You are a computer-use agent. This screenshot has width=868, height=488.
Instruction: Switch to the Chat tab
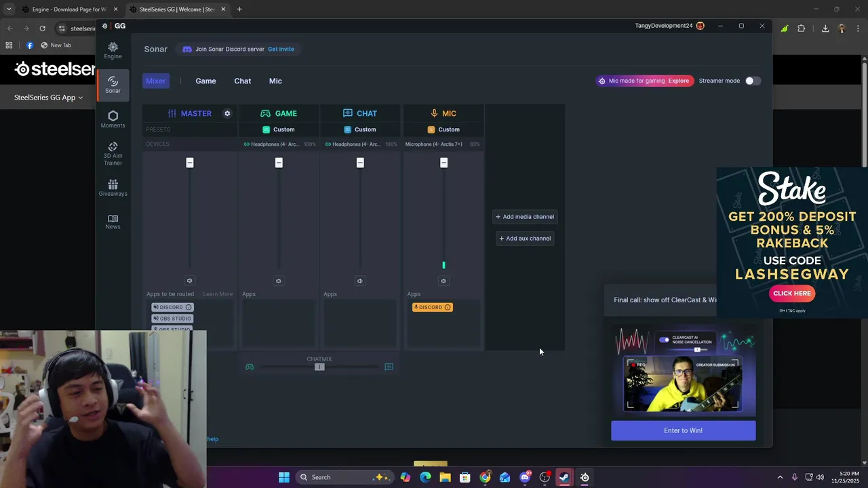(x=242, y=81)
